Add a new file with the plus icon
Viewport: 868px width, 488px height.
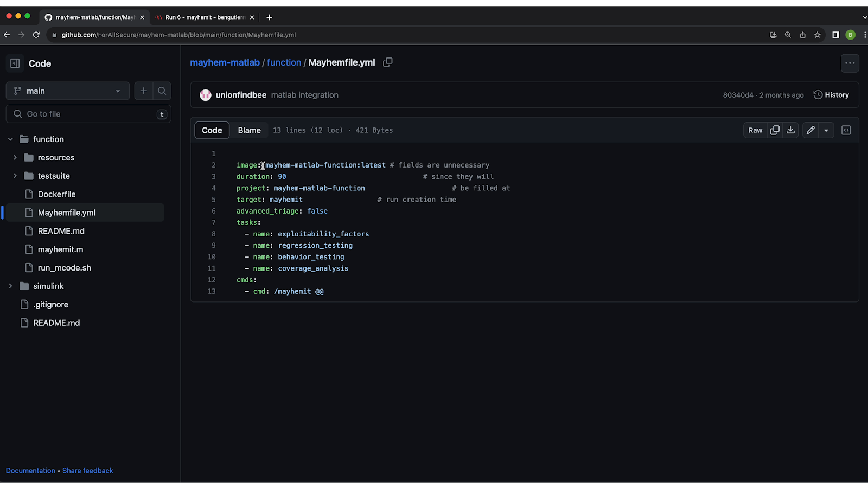coord(143,91)
